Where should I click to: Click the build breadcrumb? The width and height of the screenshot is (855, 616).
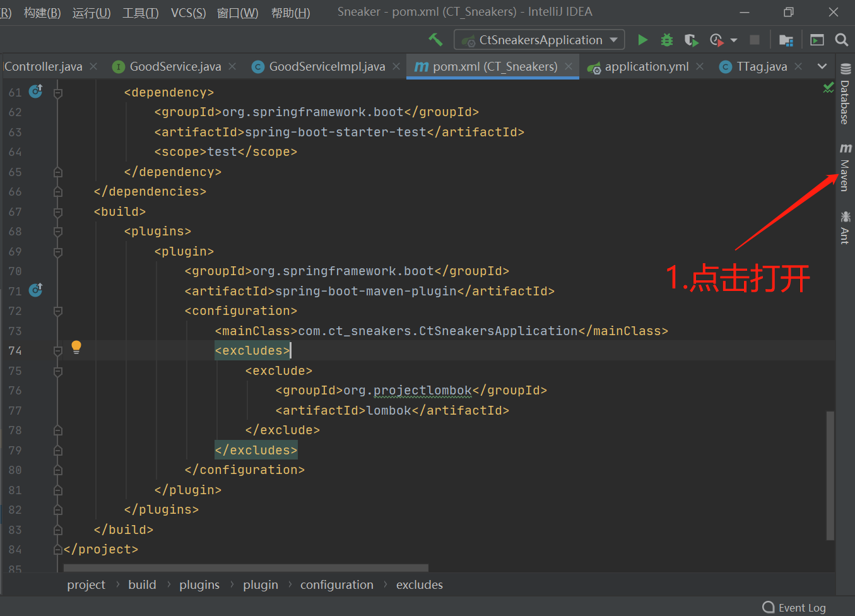142,585
